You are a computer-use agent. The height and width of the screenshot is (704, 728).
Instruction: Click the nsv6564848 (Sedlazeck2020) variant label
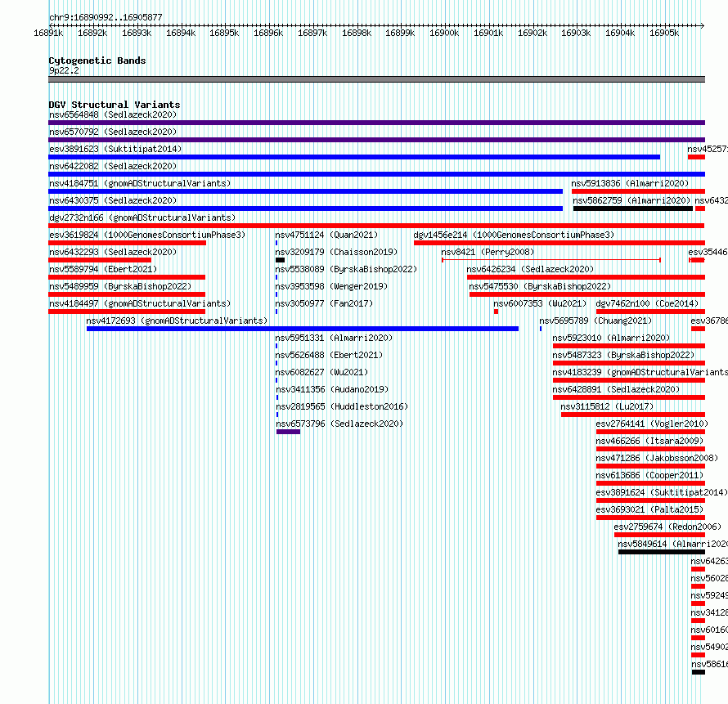pos(113,114)
